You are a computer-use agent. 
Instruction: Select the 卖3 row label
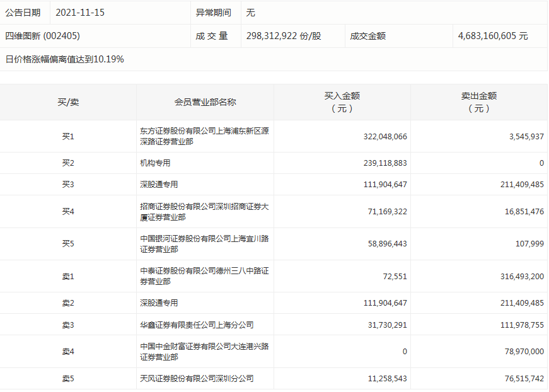tap(68, 325)
